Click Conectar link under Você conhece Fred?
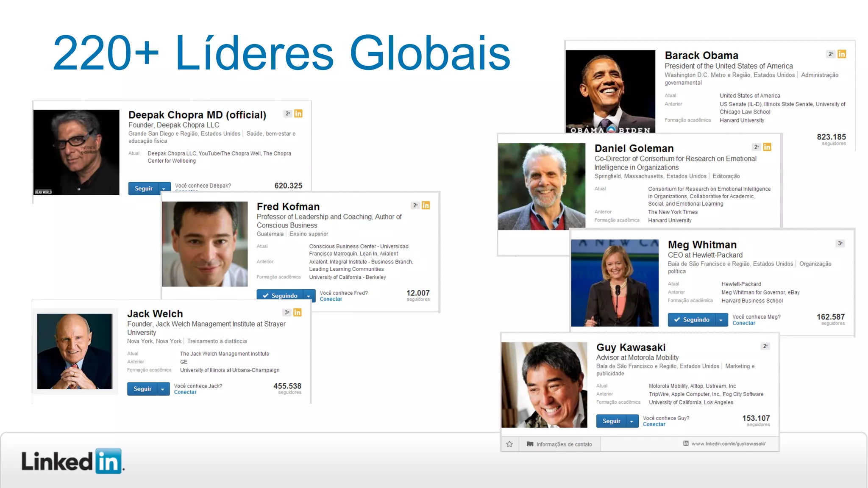This screenshot has height=488, width=868. pos(331,299)
